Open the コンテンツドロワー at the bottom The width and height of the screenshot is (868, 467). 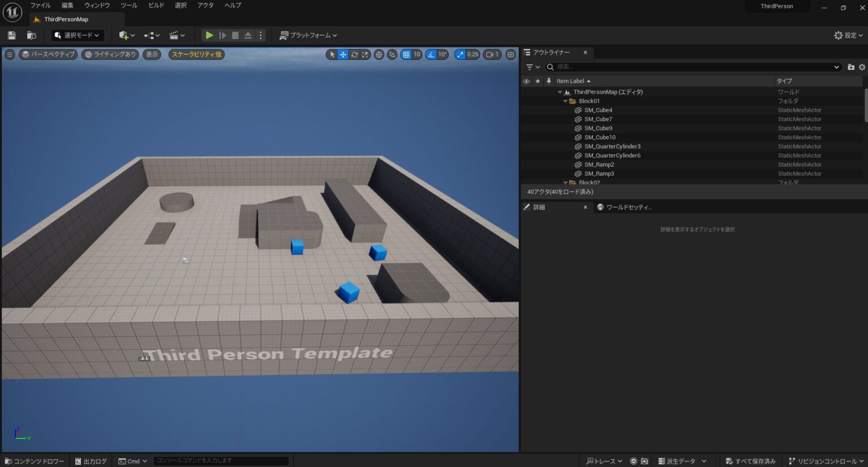pyautogui.click(x=34, y=461)
